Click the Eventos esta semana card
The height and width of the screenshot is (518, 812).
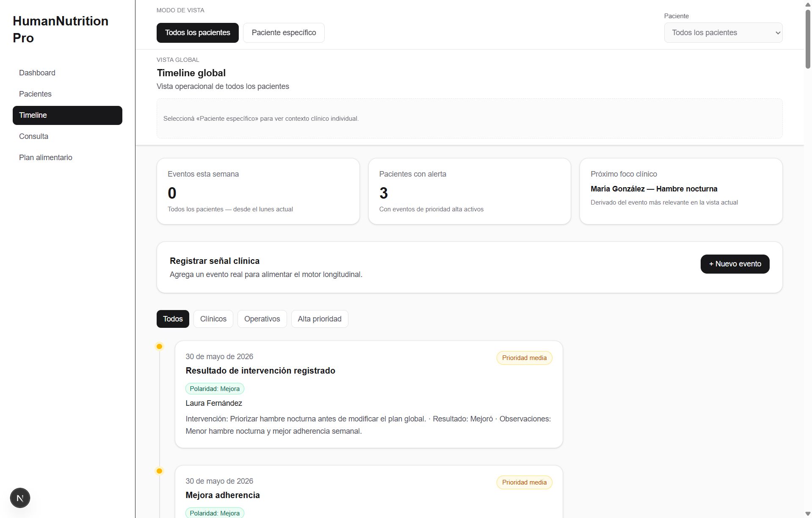258,191
